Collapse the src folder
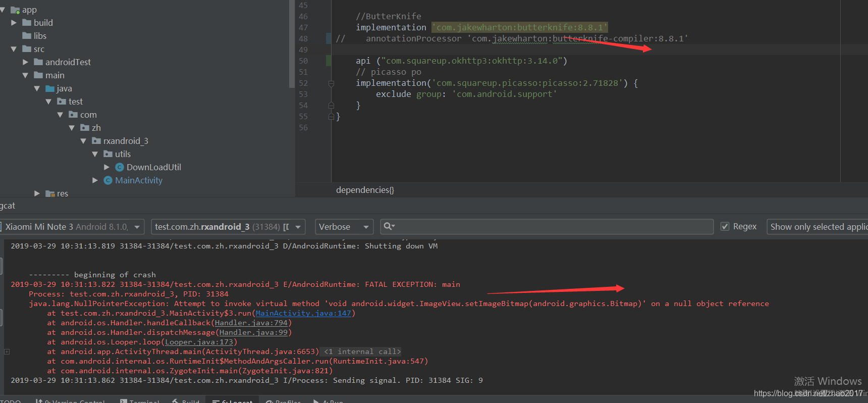The height and width of the screenshot is (403, 868). coord(14,49)
